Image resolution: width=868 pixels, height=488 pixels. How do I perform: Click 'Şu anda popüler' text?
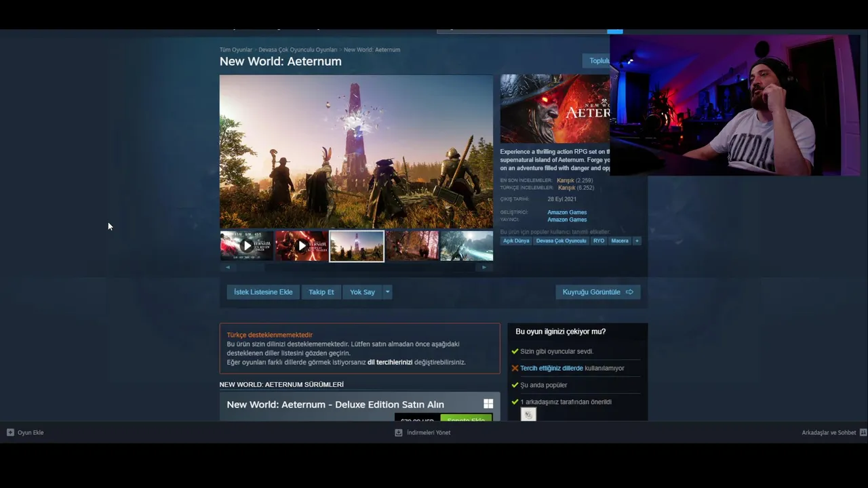544,385
